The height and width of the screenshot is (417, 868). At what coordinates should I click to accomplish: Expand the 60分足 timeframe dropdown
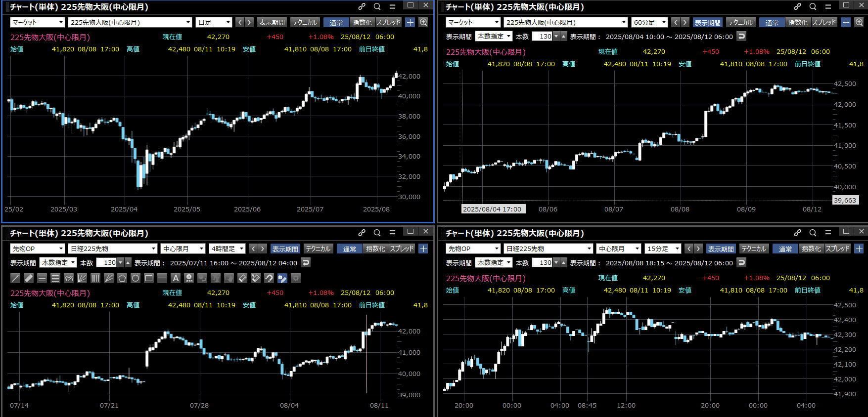click(649, 22)
